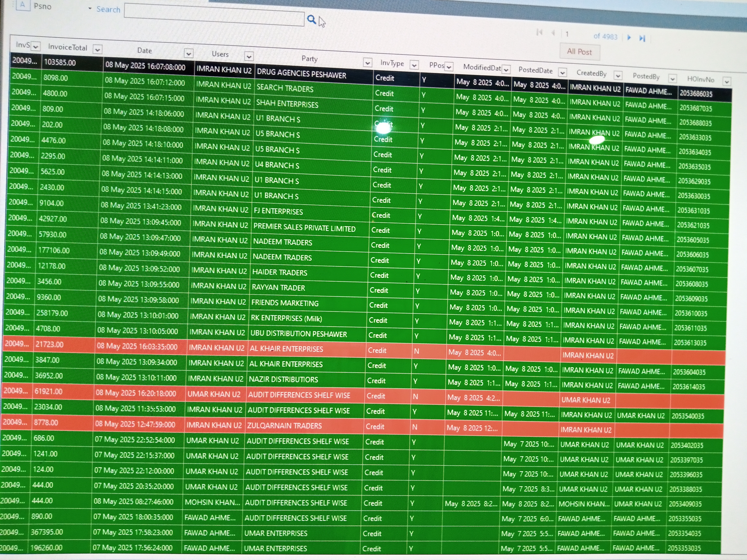Open the Party column filter dropdown
Screen dimensions: 747x560
click(368, 62)
